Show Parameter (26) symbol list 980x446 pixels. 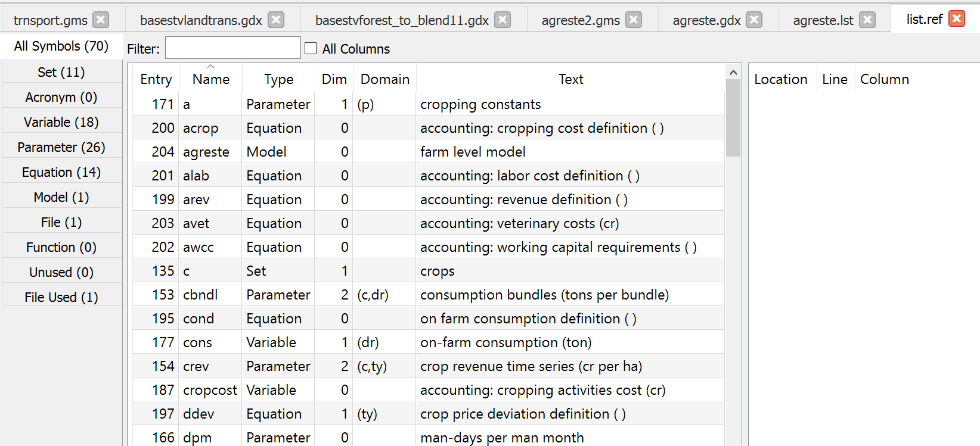[61, 147]
